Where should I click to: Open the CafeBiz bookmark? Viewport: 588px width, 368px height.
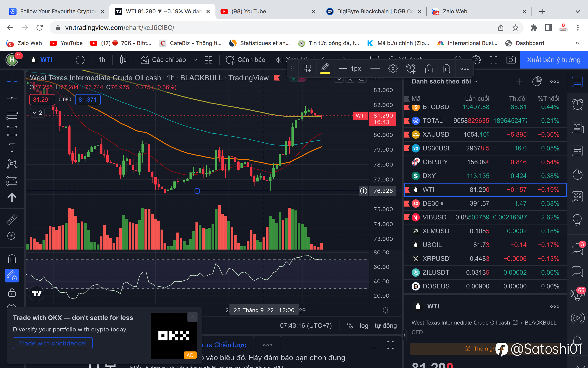(x=190, y=43)
